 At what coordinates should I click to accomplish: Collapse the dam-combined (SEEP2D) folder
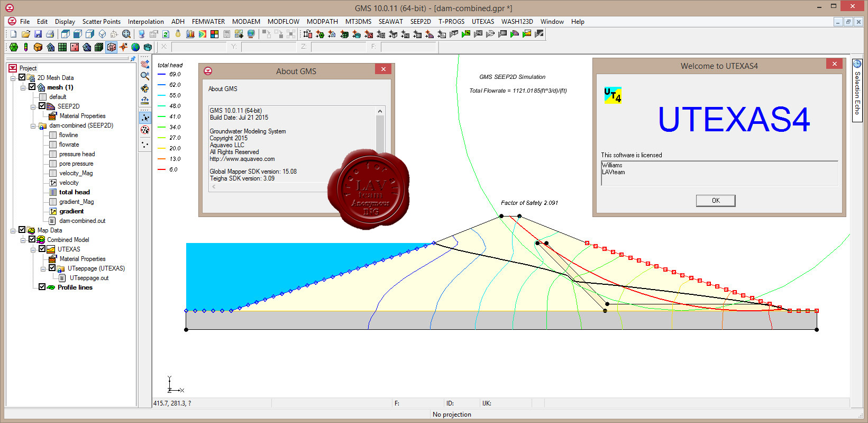(x=33, y=125)
